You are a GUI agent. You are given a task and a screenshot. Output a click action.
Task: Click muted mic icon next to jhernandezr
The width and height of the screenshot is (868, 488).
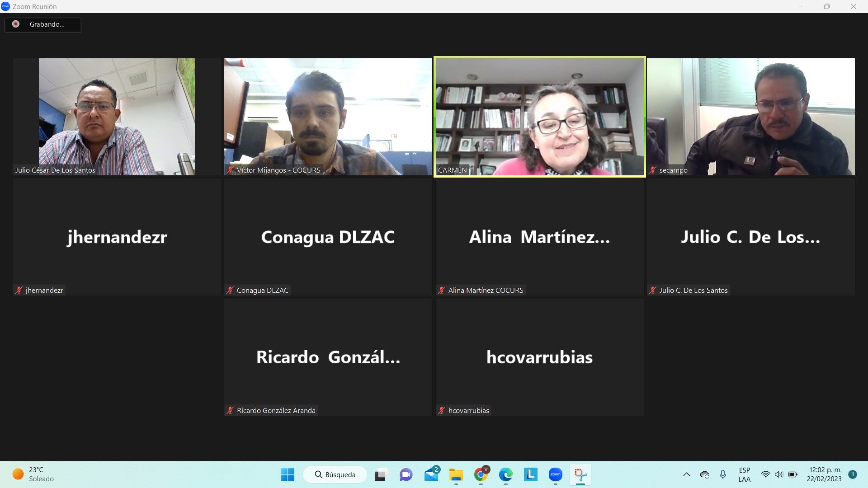(19, 291)
